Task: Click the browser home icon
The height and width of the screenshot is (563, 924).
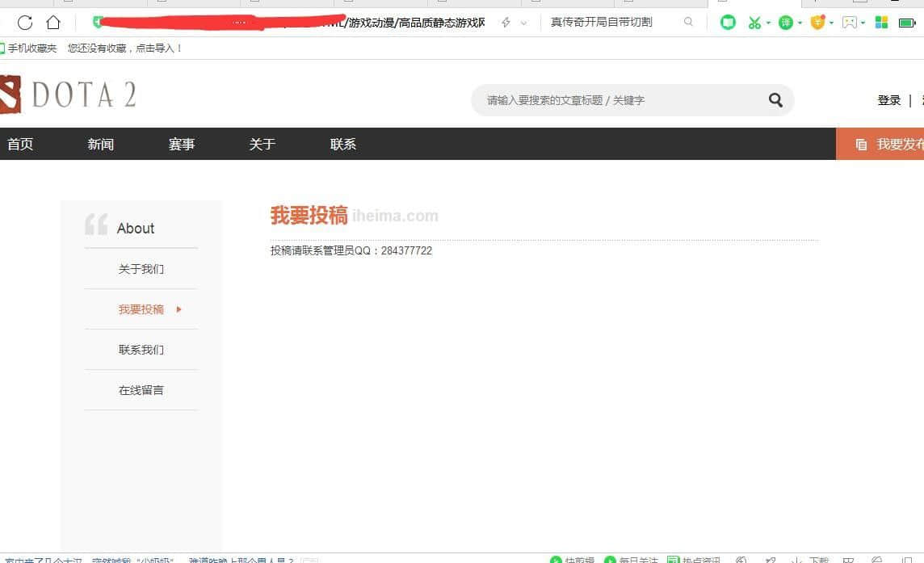Action: [x=53, y=23]
